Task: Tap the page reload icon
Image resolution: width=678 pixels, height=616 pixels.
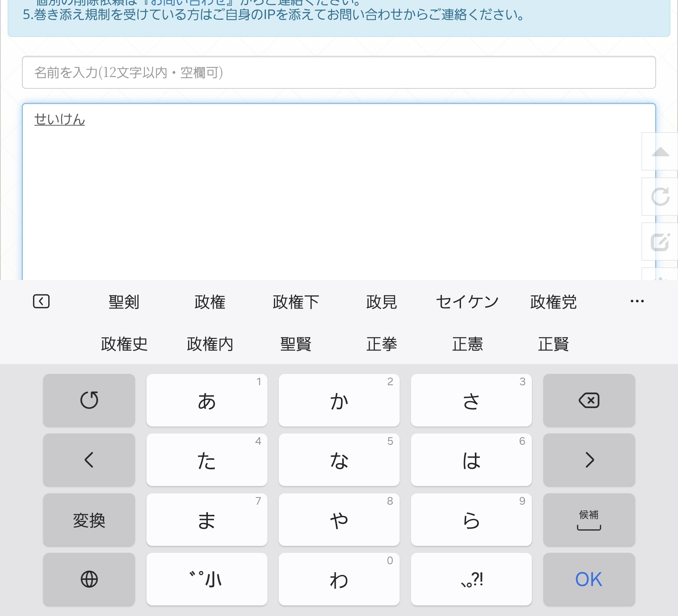Action: coord(660,197)
